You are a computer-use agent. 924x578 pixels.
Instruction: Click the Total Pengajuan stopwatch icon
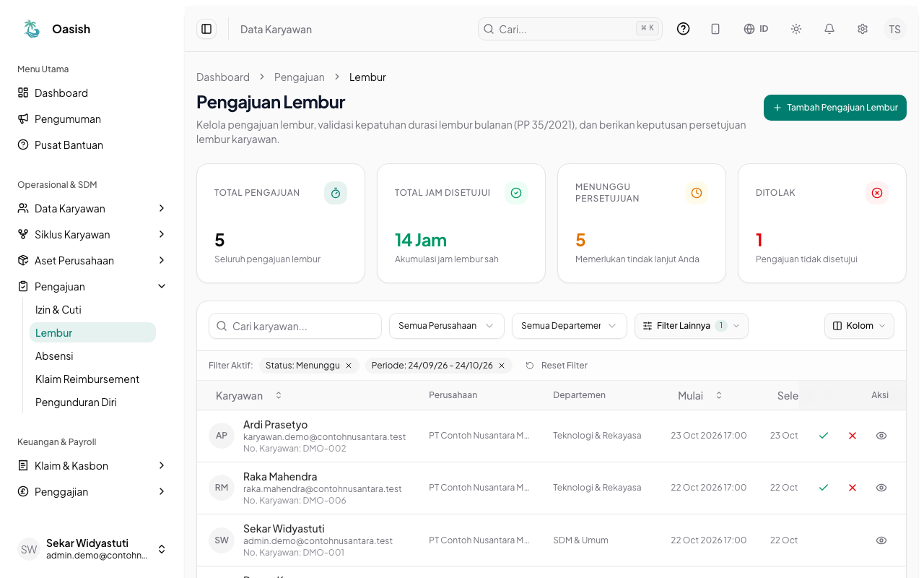click(336, 193)
